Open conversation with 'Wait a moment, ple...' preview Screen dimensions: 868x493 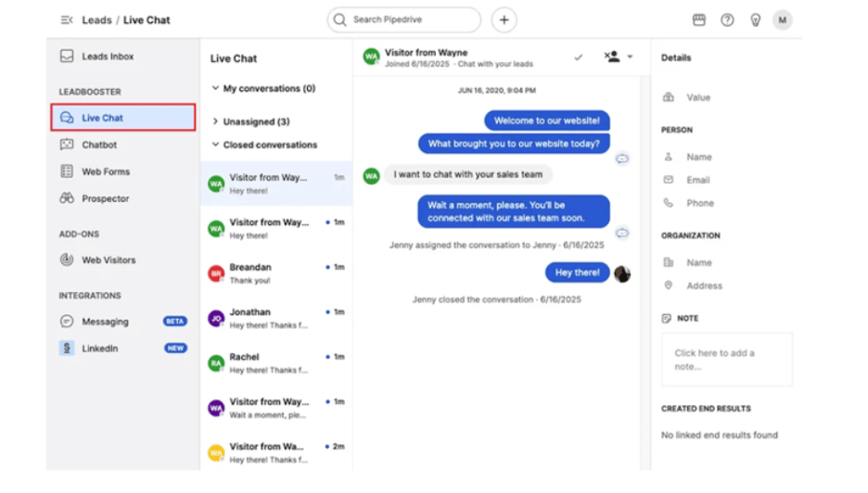[276, 408]
